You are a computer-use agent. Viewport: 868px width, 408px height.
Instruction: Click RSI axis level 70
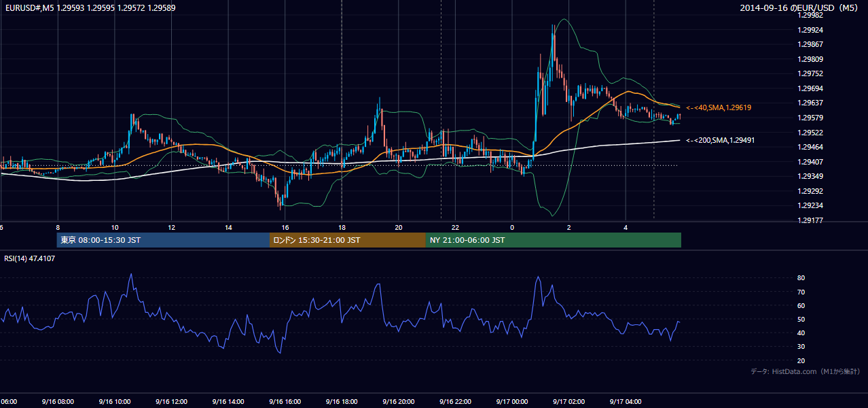[801, 292]
